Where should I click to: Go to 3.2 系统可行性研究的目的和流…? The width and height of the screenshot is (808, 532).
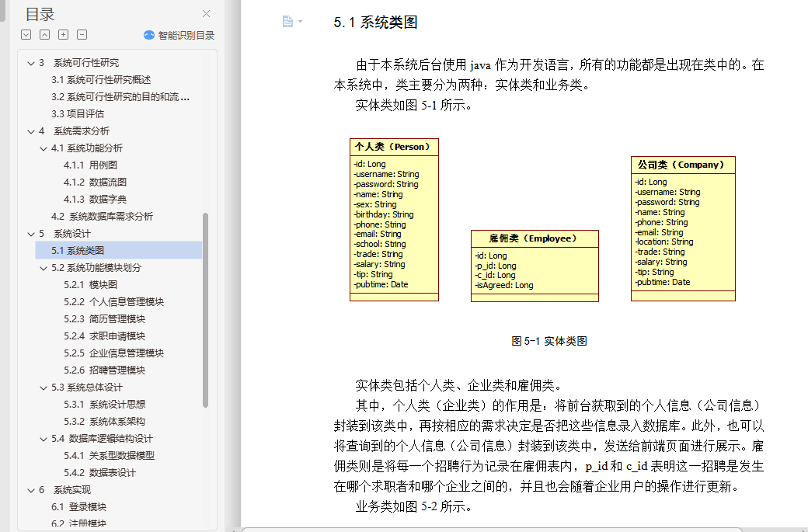click(x=120, y=97)
